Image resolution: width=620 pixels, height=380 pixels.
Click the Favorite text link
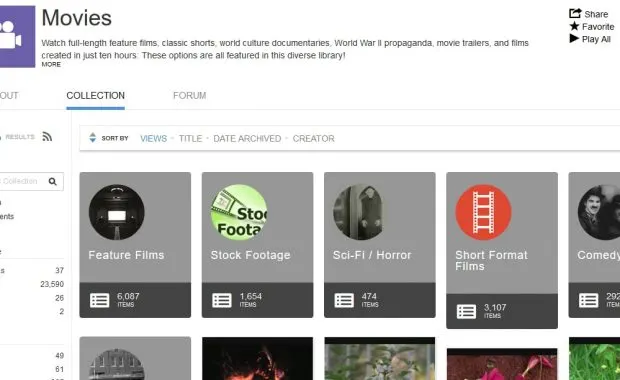tap(598, 27)
